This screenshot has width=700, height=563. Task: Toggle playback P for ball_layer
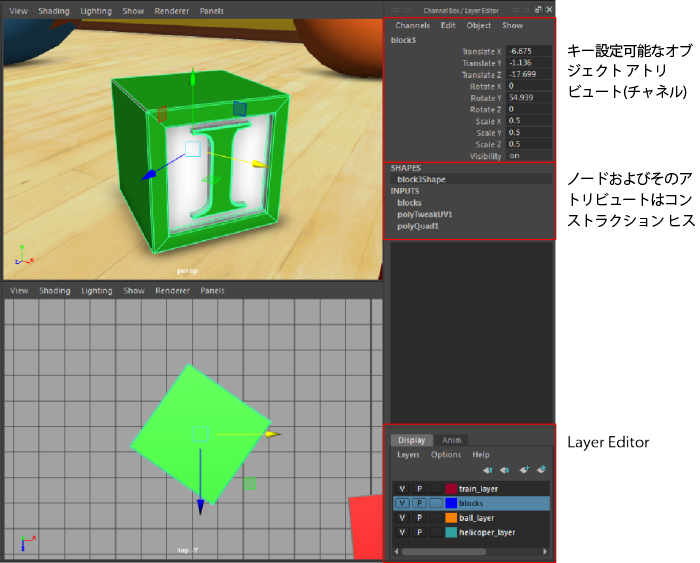419,518
